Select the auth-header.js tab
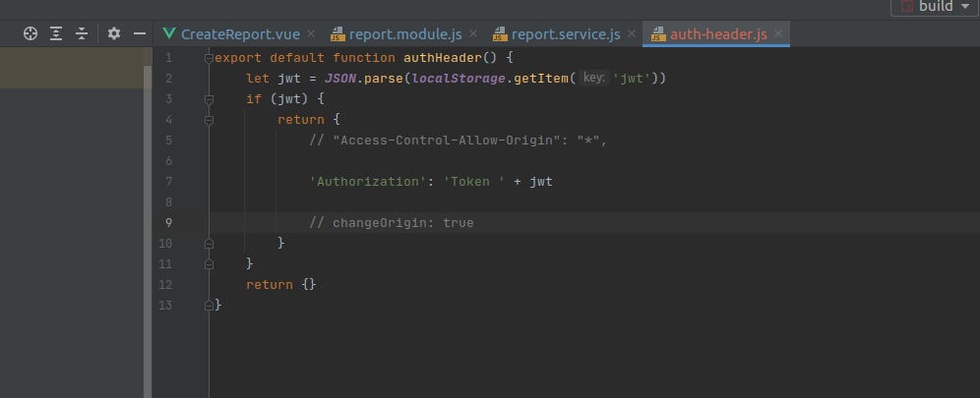 point(718,34)
